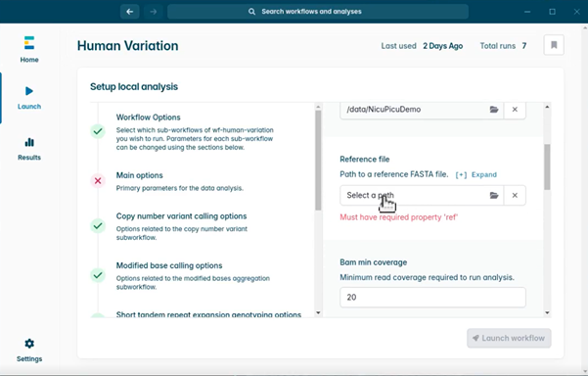Screen dimensions: 588x376
Task: Browse folder for /data/NicuPicuDemo path
Action: (494, 110)
